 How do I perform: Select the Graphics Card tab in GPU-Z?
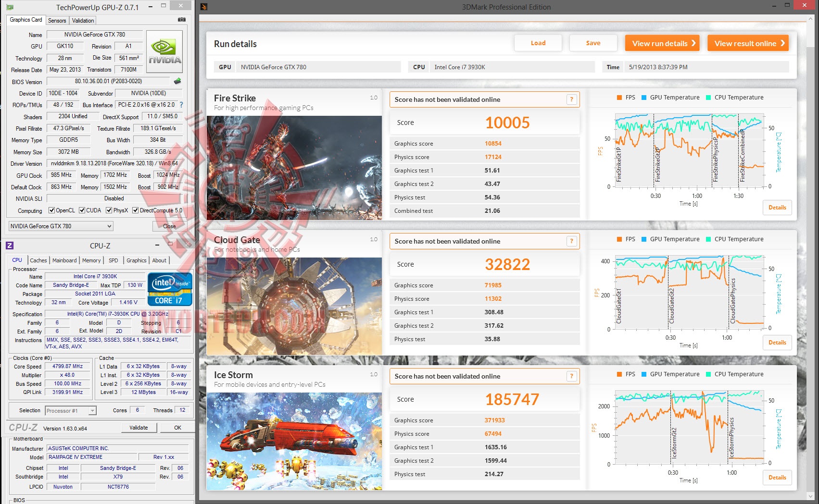tap(26, 20)
